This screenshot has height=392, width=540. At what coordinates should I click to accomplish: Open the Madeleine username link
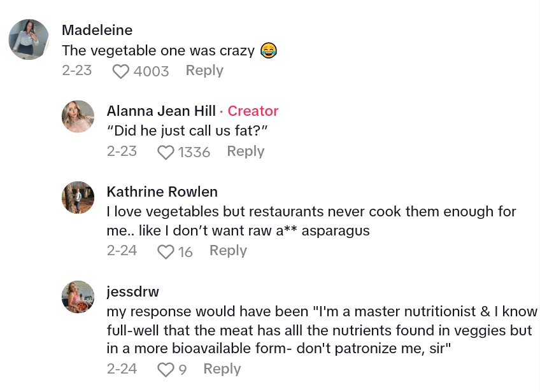(x=97, y=30)
